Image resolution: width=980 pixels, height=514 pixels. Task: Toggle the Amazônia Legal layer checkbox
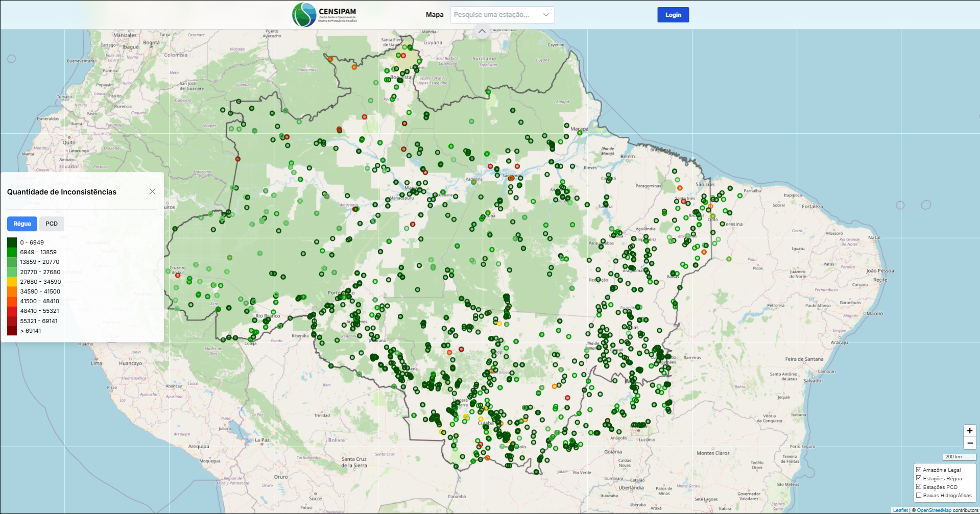coord(919,470)
